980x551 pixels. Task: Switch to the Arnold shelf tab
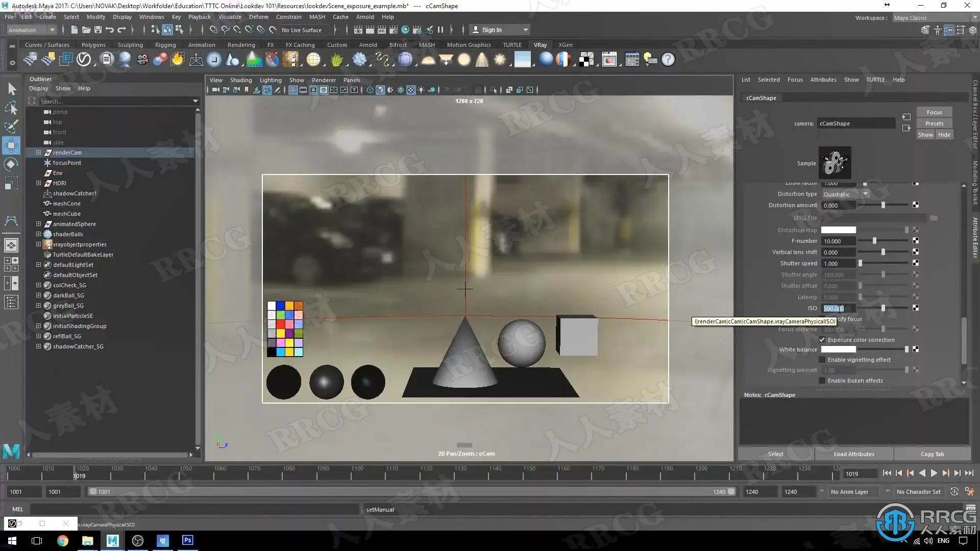(367, 45)
